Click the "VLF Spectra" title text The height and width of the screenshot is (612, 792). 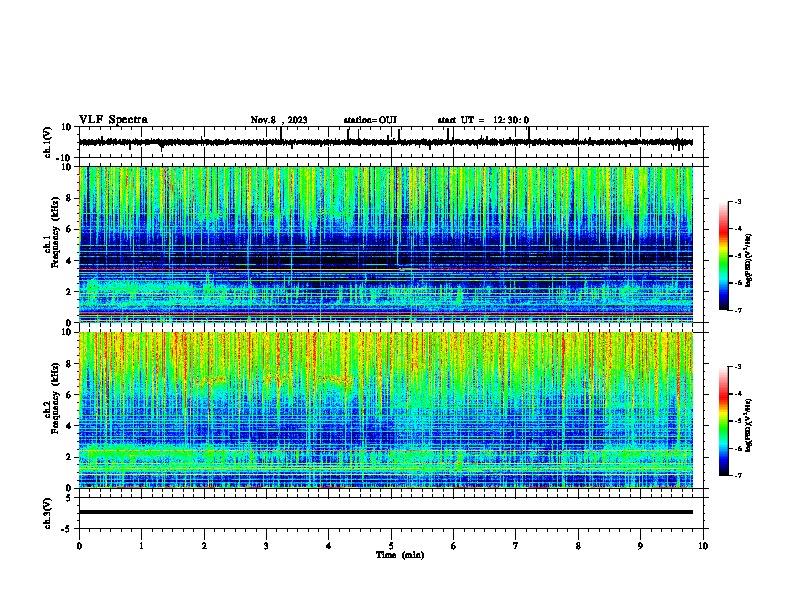113,120
